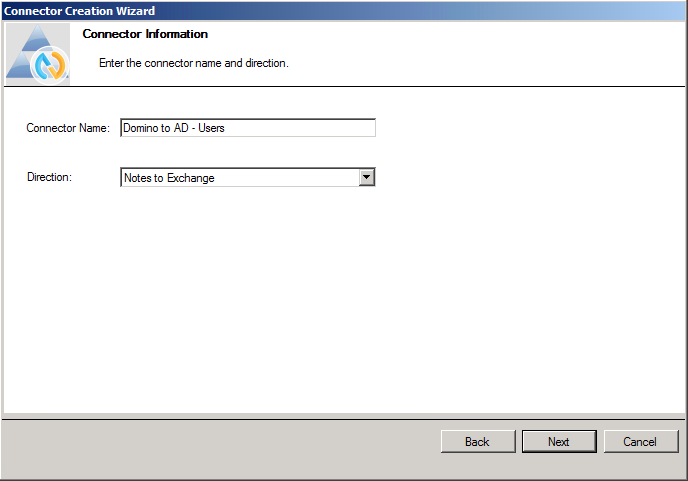Click the wizard logo icon
The width and height of the screenshot is (688, 481).
[38, 54]
